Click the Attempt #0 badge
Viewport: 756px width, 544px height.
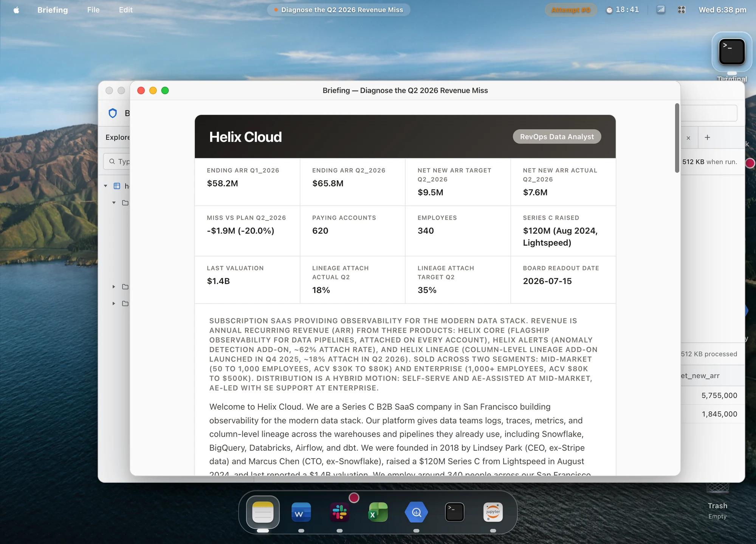571,10
